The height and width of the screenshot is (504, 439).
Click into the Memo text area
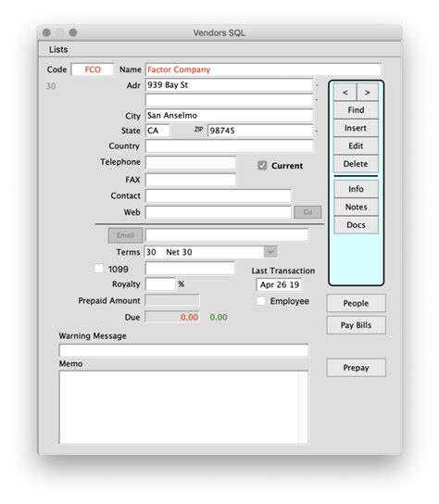(183, 408)
